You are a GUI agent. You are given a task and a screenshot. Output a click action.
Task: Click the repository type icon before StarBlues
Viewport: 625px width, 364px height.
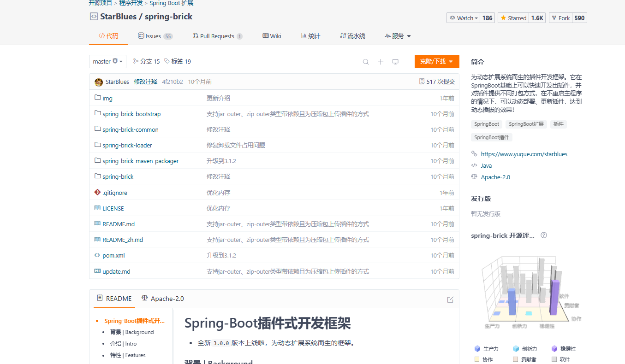point(94,17)
